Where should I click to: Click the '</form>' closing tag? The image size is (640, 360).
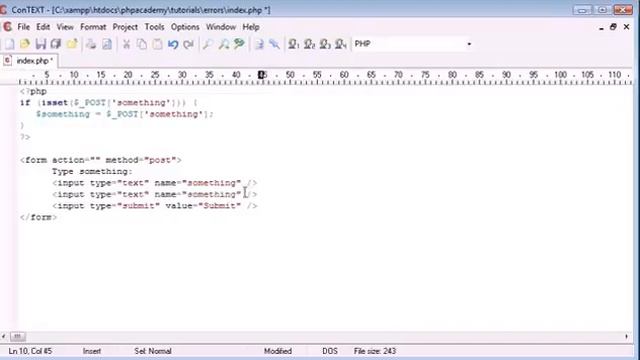[x=38, y=218]
